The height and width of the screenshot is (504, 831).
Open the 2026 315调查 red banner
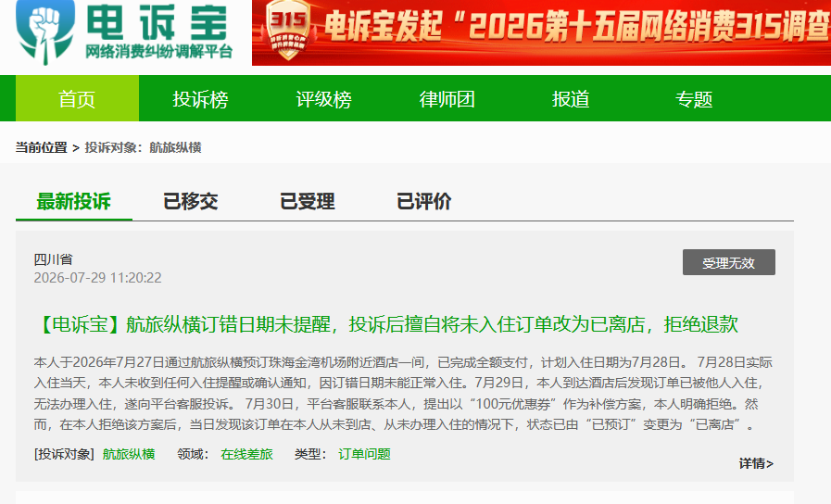(541, 32)
